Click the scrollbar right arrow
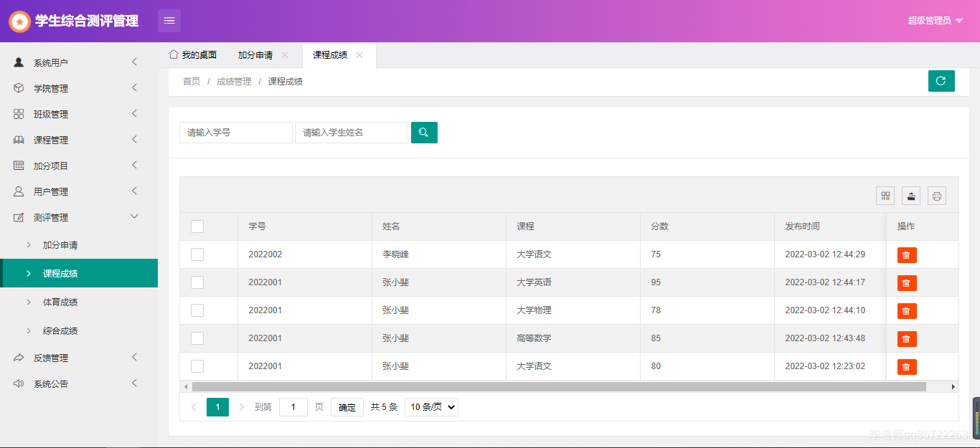This screenshot has width=980, height=448. [953, 386]
